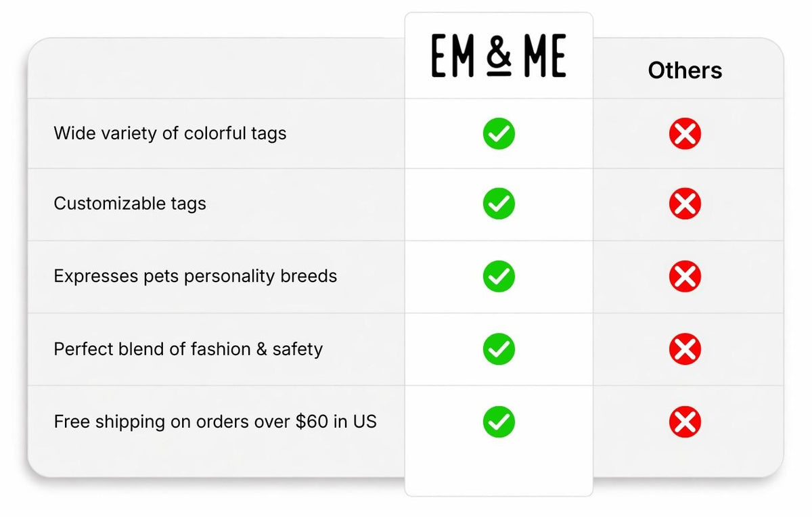Click red X for pets personality row

[685, 277]
